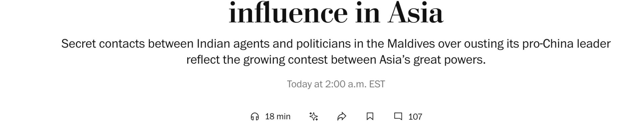Click the subheadline starting "Secret contacts between"
The image size is (644, 134).
336,52
